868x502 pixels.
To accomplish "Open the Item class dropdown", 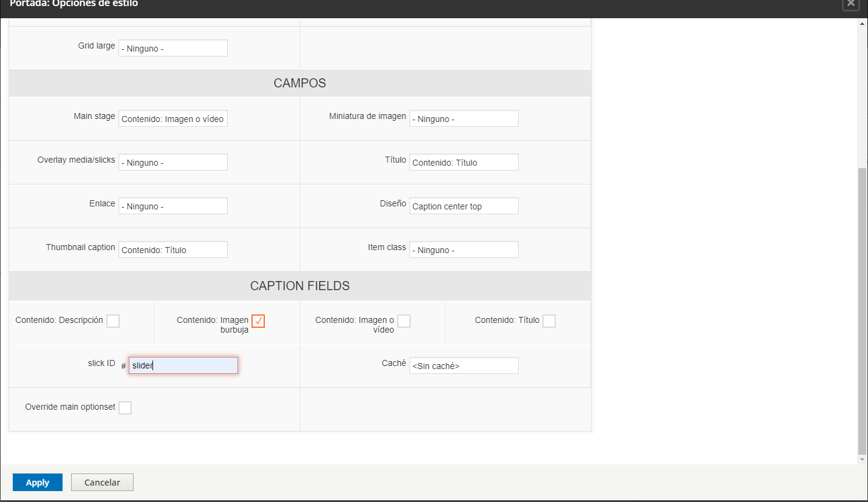I will [463, 249].
